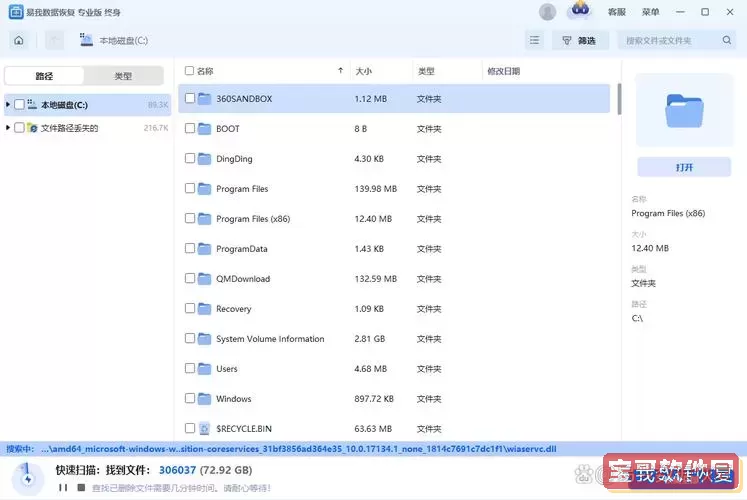747x500 pixels.
Task: Click the BOOT folder icon
Action: 204,129
